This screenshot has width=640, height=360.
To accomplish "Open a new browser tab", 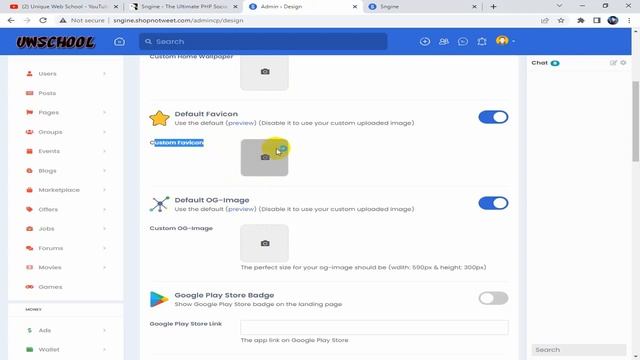I will (x=493, y=7).
